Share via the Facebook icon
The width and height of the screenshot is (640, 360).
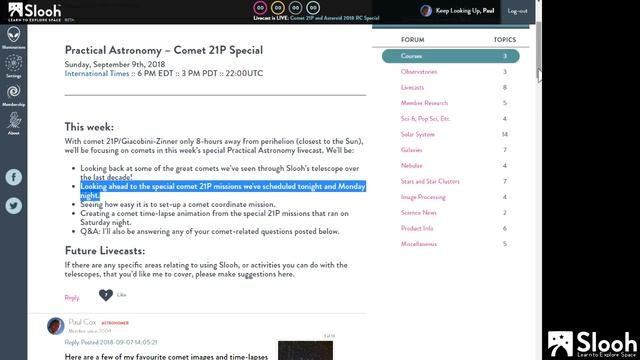[x=13, y=177]
